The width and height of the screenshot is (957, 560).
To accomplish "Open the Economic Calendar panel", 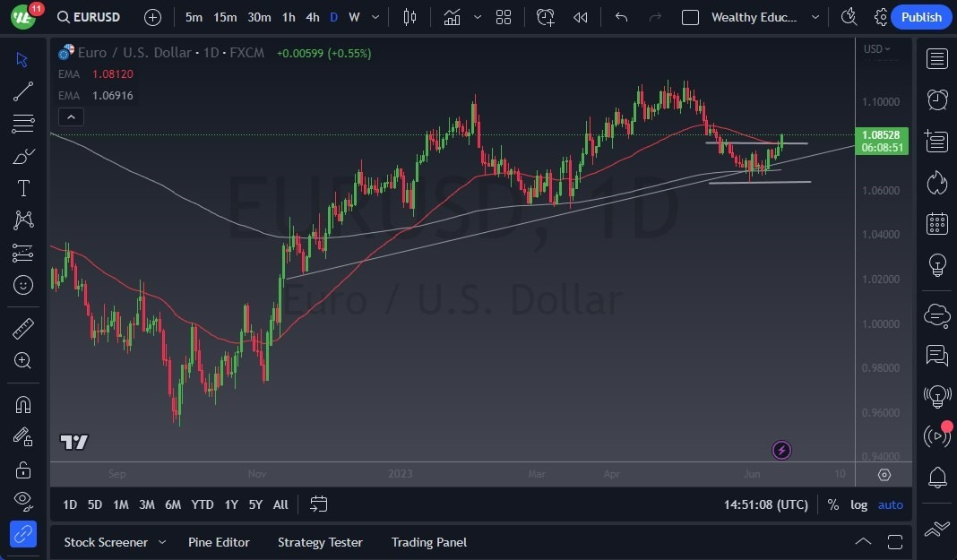I will [935, 224].
